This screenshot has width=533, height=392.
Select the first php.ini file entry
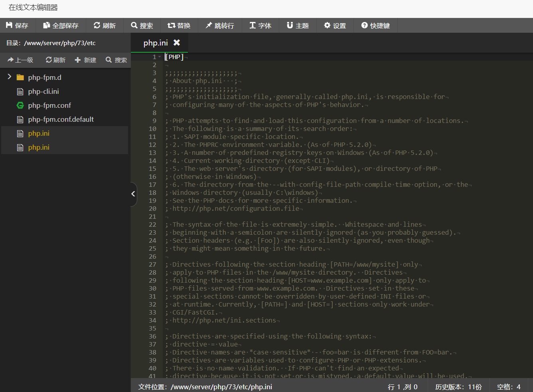(65, 133)
